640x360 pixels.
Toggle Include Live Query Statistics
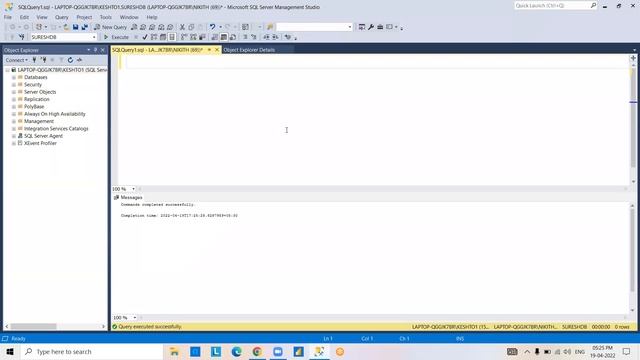193,37
